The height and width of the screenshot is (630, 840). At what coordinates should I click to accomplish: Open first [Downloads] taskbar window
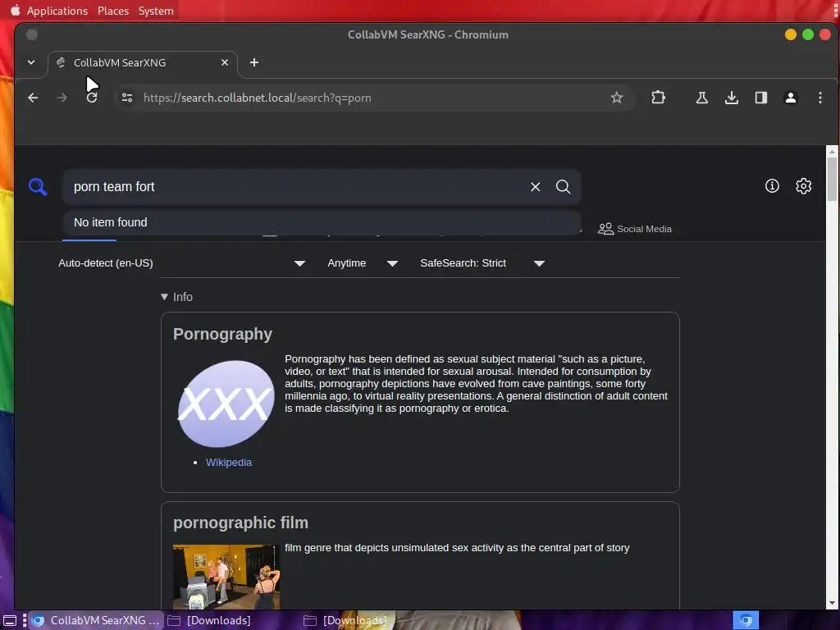(209, 620)
